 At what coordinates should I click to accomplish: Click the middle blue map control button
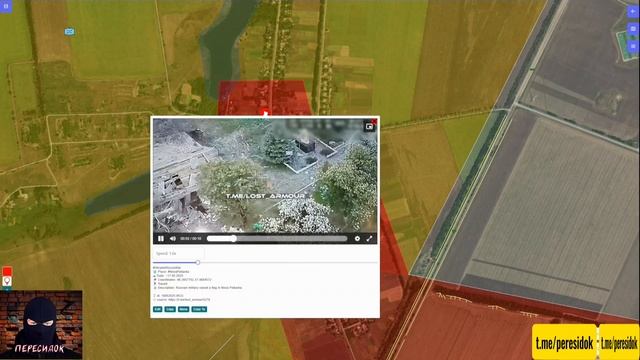(x=633, y=29)
